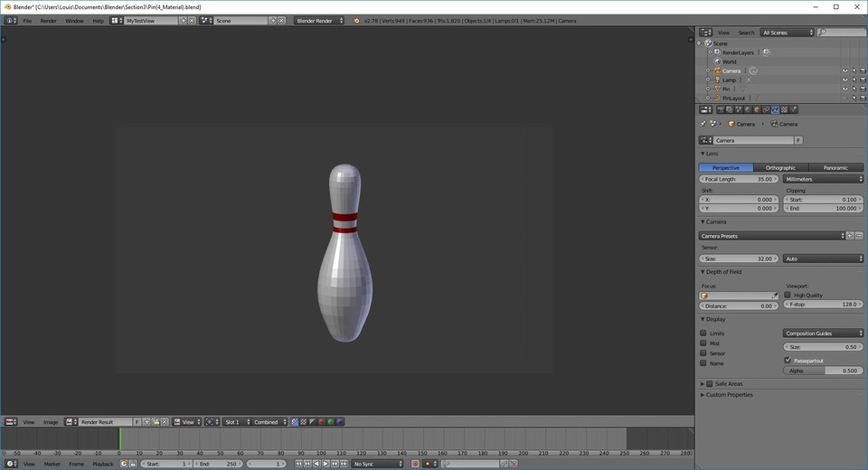Click the Focal Length input field
Screen dimensions: 868x470
pyautogui.click(x=739, y=179)
